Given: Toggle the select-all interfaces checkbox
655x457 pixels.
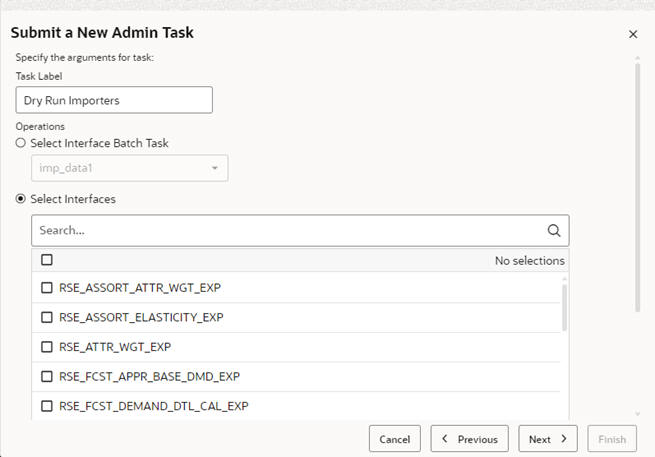Looking at the screenshot, I should click(47, 260).
